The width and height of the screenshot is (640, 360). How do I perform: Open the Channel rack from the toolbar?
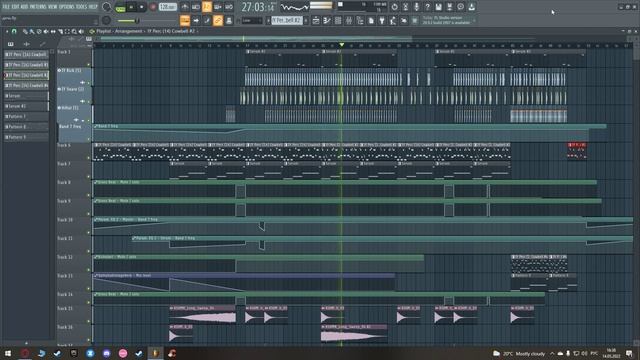(338, 20)
